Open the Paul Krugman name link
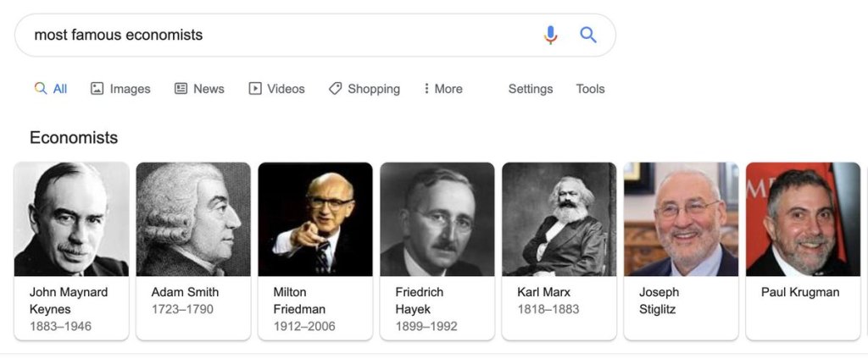The width and height of the screenshot is (868, 359). pyautogui.click(x=800, y=292)
